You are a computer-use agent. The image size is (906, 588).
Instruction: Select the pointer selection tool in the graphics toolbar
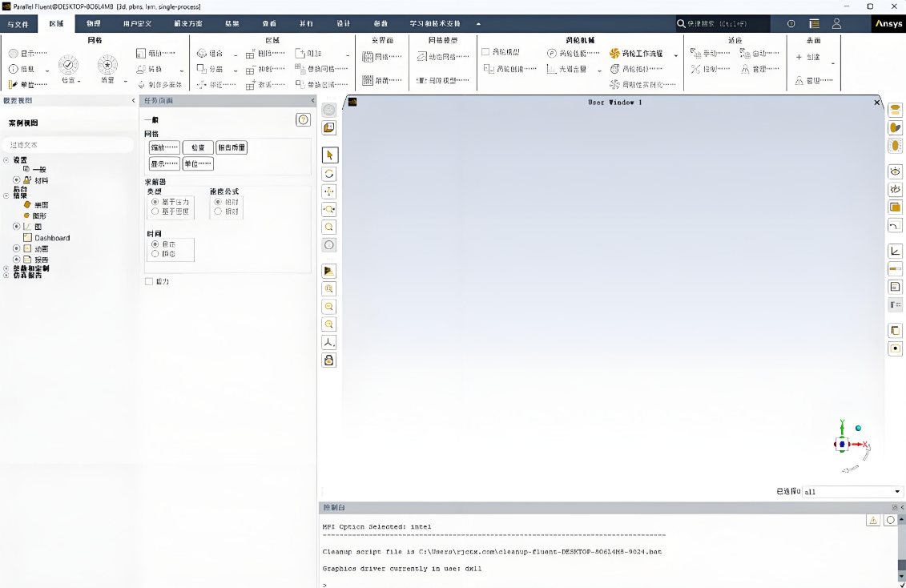point(329,155)
